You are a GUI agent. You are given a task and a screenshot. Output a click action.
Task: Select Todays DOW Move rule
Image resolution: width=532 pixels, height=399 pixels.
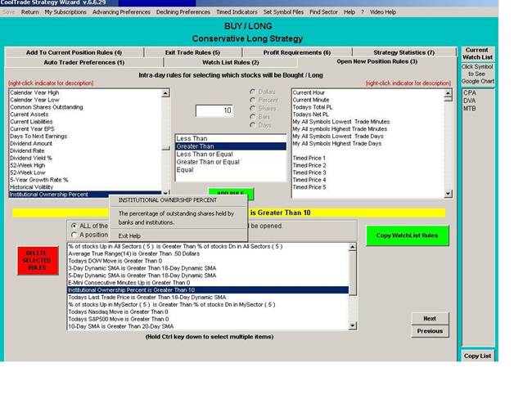pyautogui.click(x=208, y=261)
